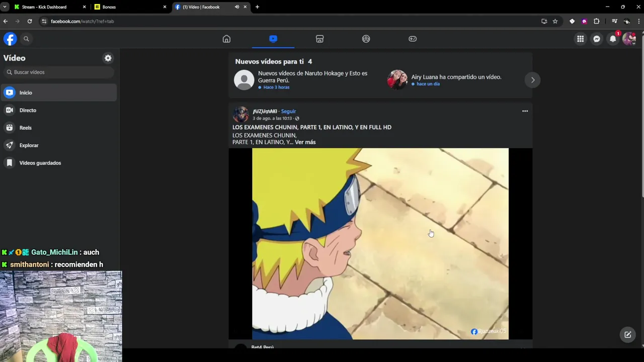Open Vídeos guardados in sidebar
The image size is (644, 362).
(58, 163)
